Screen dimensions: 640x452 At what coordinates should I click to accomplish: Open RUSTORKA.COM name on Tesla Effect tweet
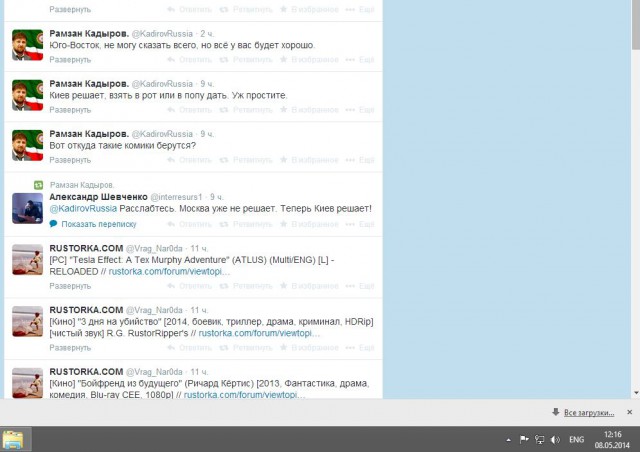point(86,248)
